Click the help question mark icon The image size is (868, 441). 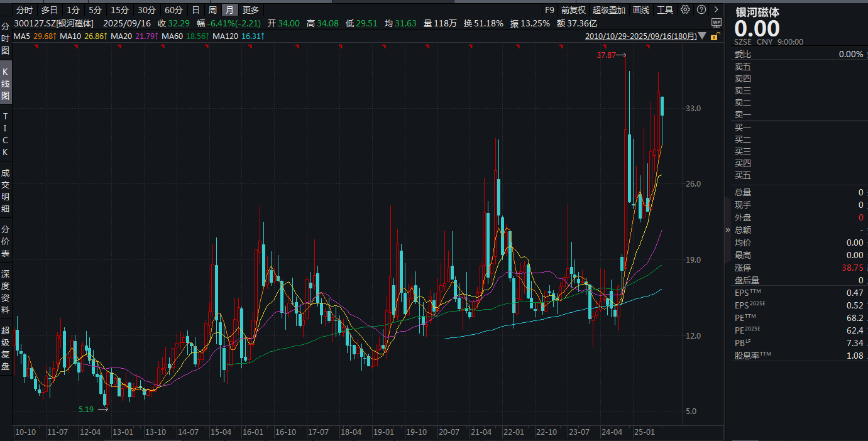coord(701,10)
